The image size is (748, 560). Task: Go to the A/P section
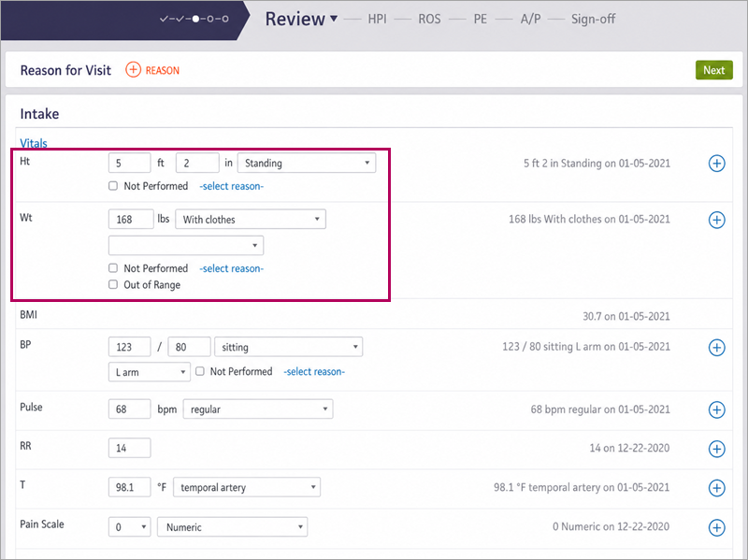530,19
